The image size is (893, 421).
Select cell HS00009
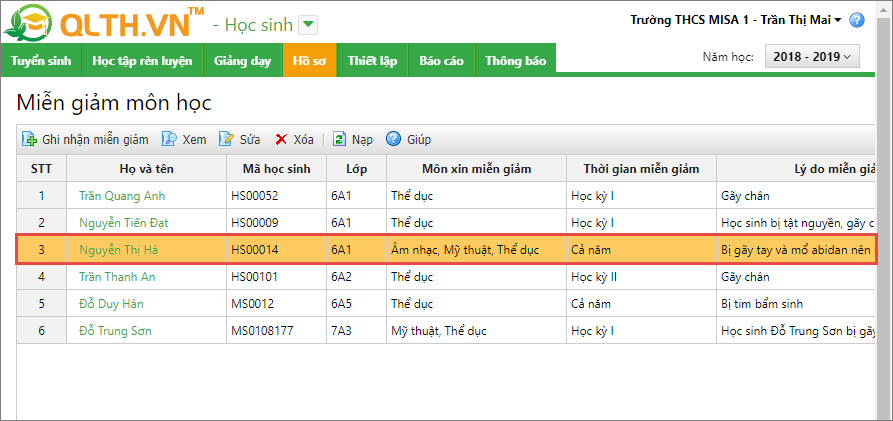276,223
